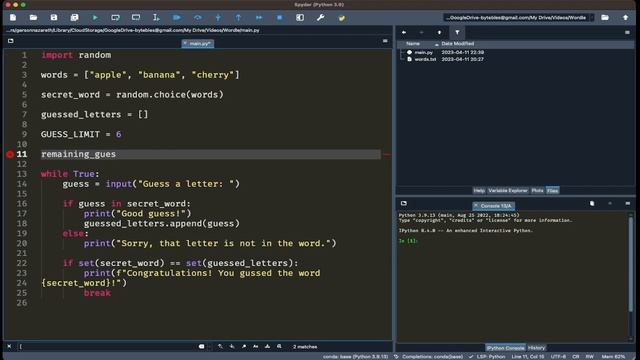Go to the next search match
The height and width of the screenshot is (360, 640).
click(x=232, y=347)
